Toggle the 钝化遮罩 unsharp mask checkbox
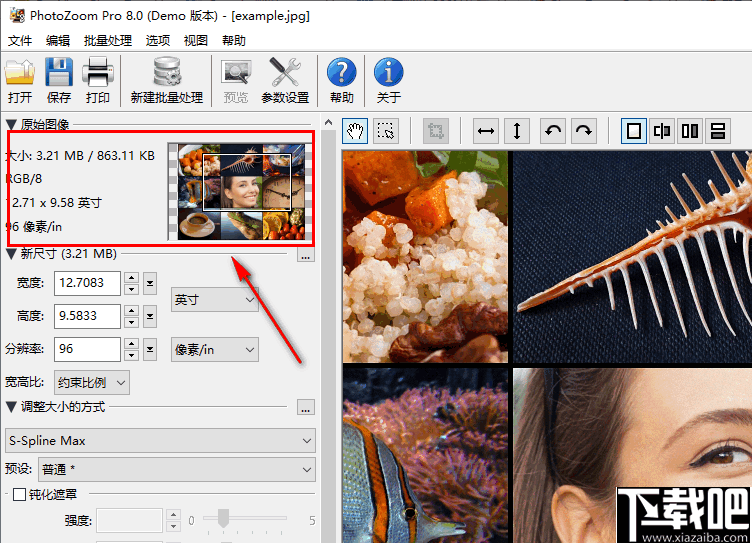Viewport: 752px width, 543px height. (20, 494)
